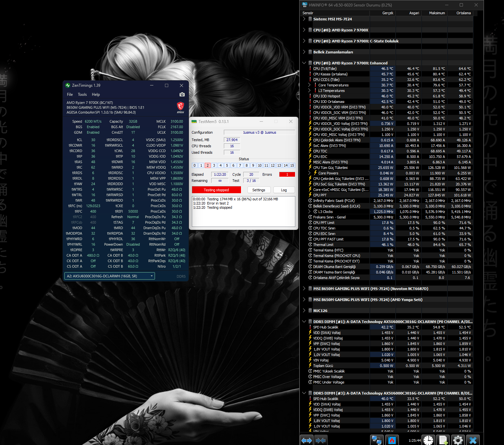Expand the AMD Yonga Seti sensor group

click(304, 300)
